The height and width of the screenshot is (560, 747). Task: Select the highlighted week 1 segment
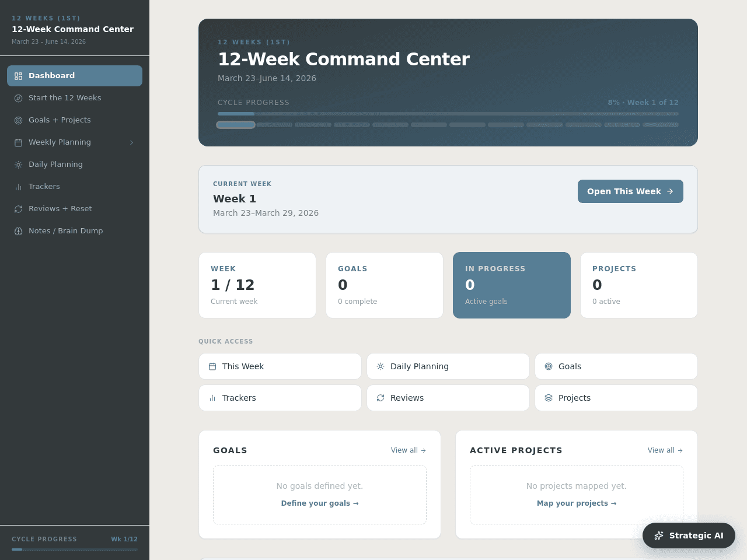pos(236,125)
